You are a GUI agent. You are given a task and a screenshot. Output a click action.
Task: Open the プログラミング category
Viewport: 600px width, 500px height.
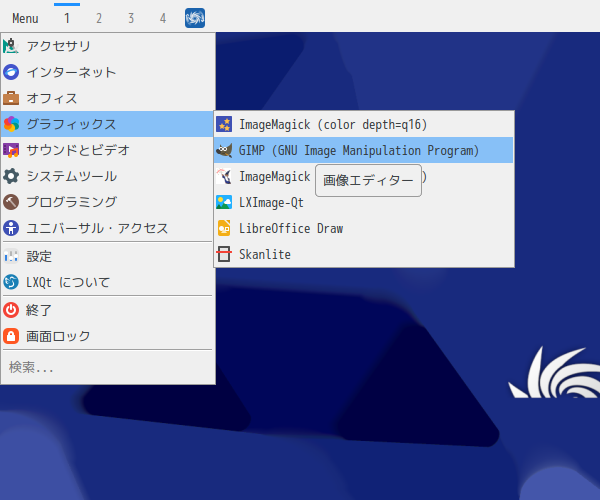tap(107, 202)
